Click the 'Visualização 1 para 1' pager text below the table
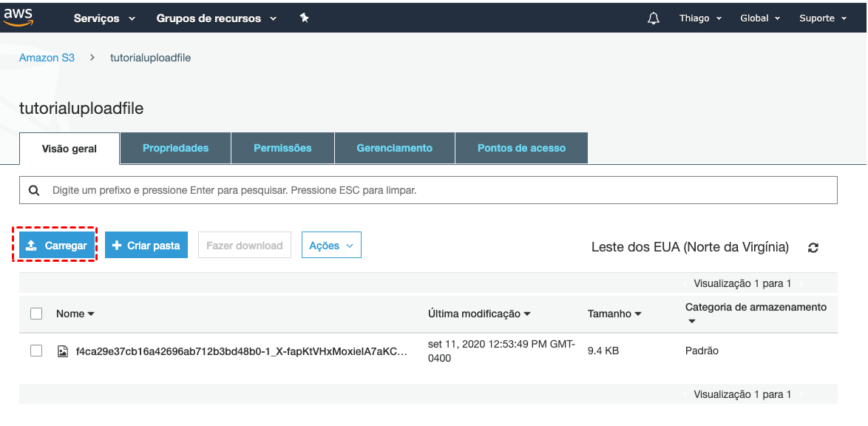 (742, 394)
